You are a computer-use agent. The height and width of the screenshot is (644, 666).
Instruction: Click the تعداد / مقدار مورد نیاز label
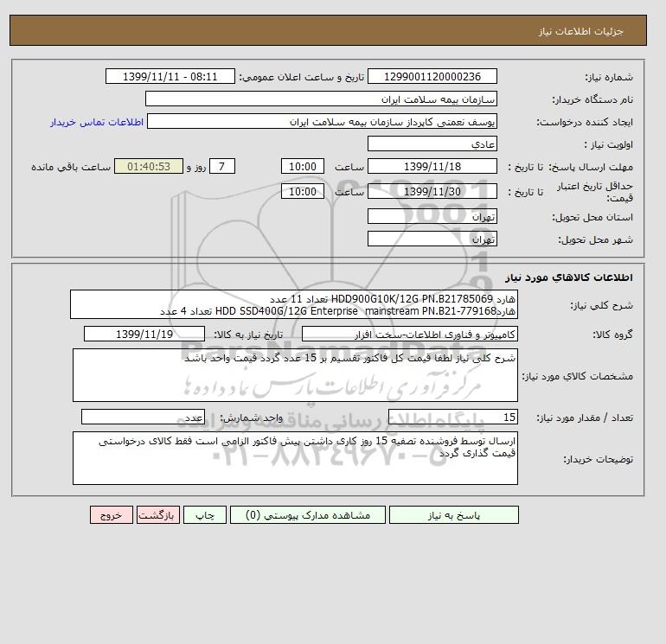[585, 418]
